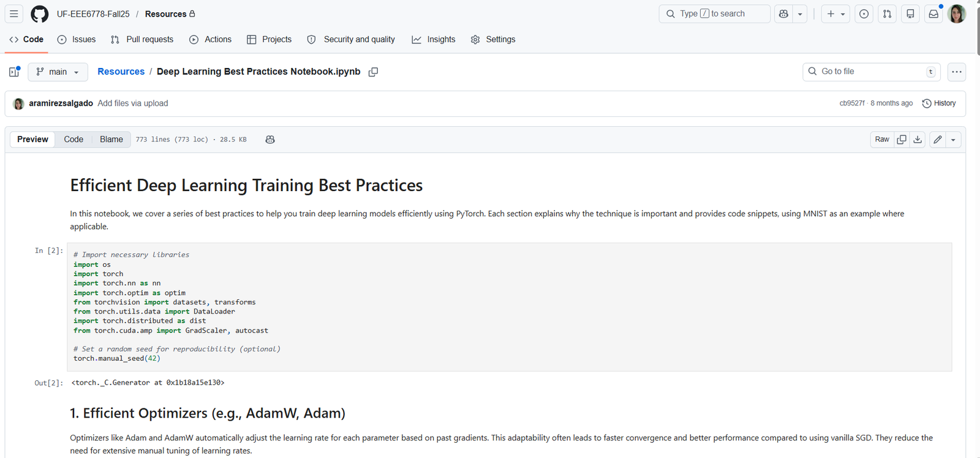980x458 pixels.
Task: Go to the GitHub homepage logo
Action: point(40,13)
